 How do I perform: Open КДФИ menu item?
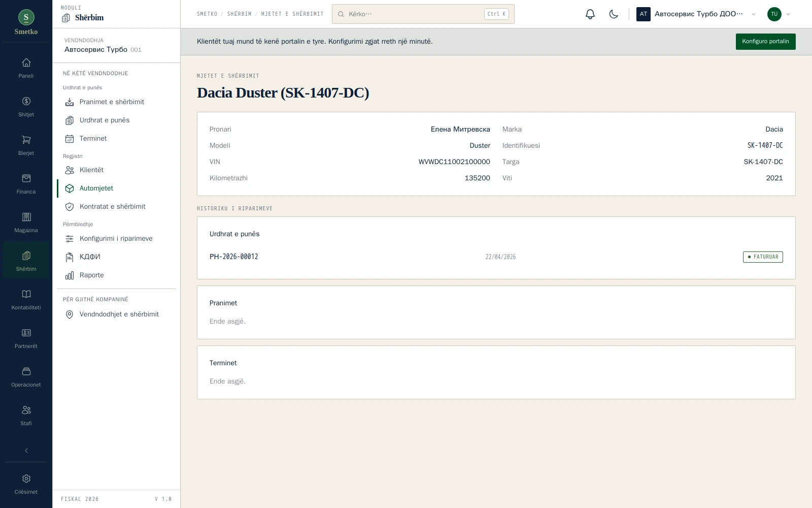pos(116,257)
